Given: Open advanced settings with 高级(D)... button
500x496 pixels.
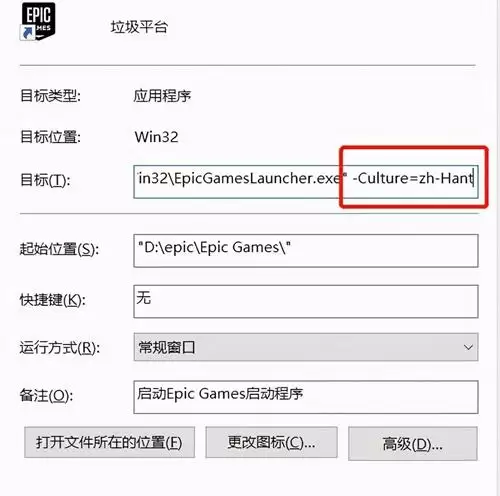Looking at the screenshot, I should point(413,444).
